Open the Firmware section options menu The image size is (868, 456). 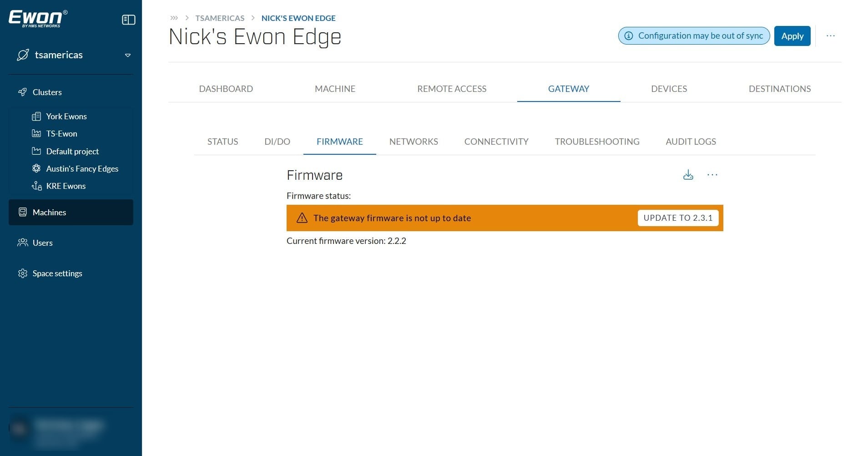click(x=712, y=175)
